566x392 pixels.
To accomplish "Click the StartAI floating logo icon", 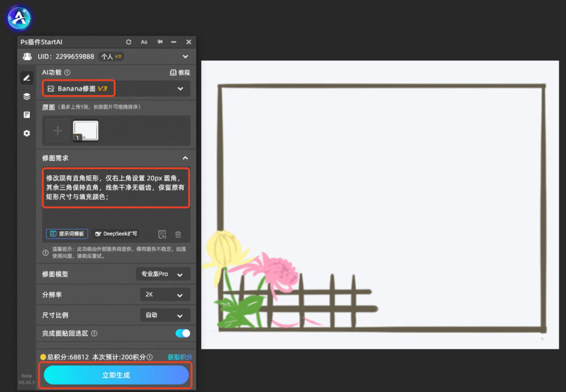I will click(x=19, y=18).
